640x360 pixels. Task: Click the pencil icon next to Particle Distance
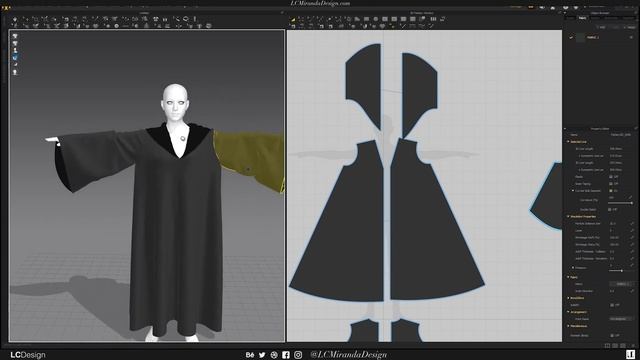click(x=632, y=224)
